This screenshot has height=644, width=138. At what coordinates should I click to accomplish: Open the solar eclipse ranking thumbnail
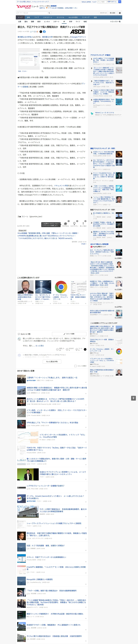(119, 154)
